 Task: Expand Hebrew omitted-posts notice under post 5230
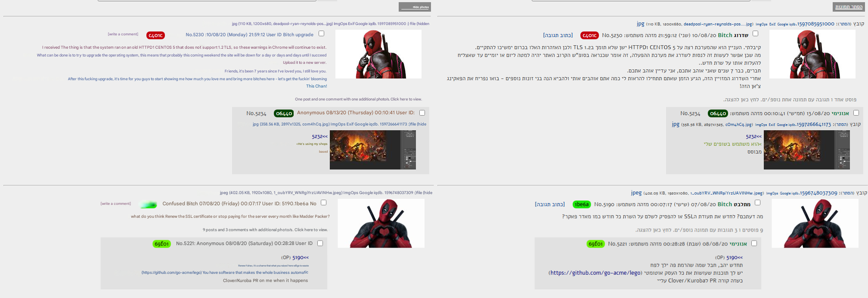point(790,100)
